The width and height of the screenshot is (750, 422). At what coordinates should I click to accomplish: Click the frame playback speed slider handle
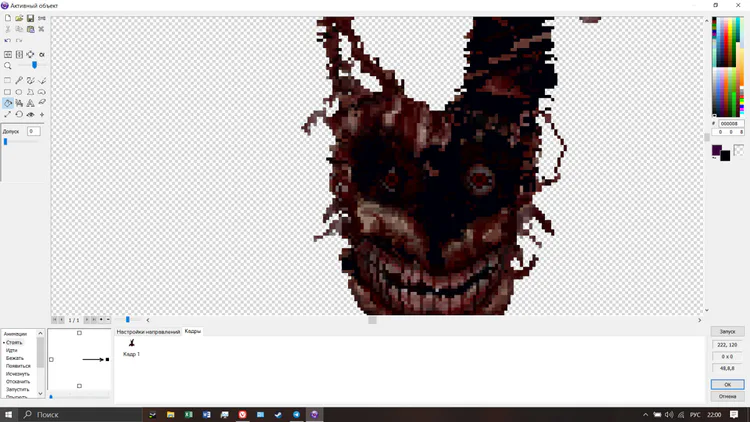(128, 319)
